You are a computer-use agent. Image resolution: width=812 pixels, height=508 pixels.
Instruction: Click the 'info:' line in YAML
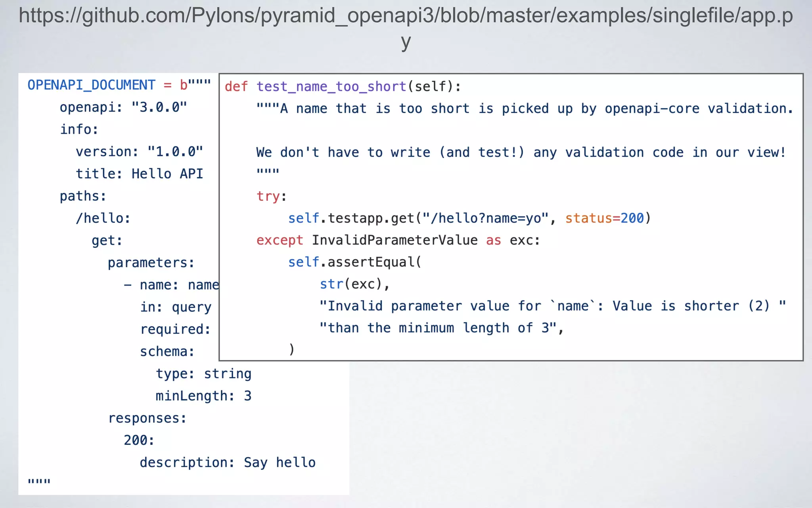click(79, 129)
